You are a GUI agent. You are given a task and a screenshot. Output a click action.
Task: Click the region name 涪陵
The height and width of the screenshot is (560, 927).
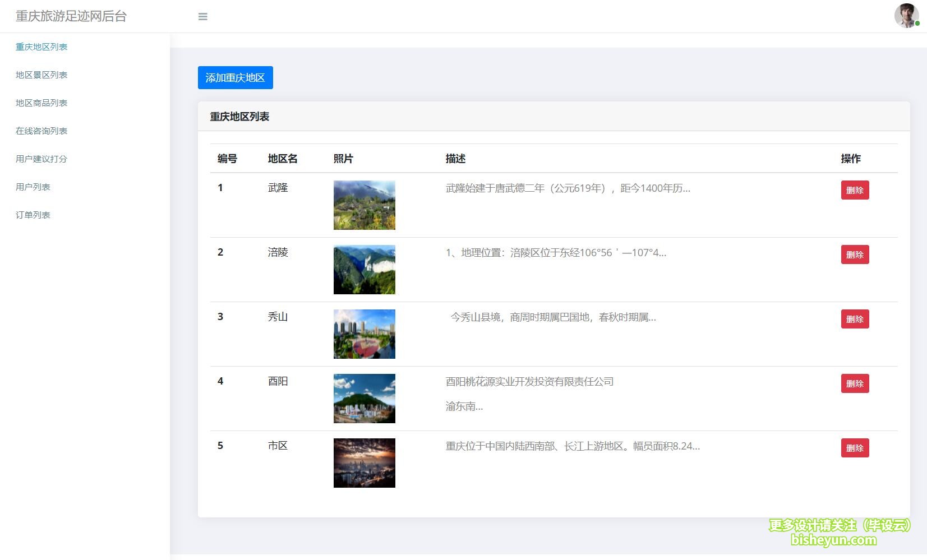click(x=278, y=252)
